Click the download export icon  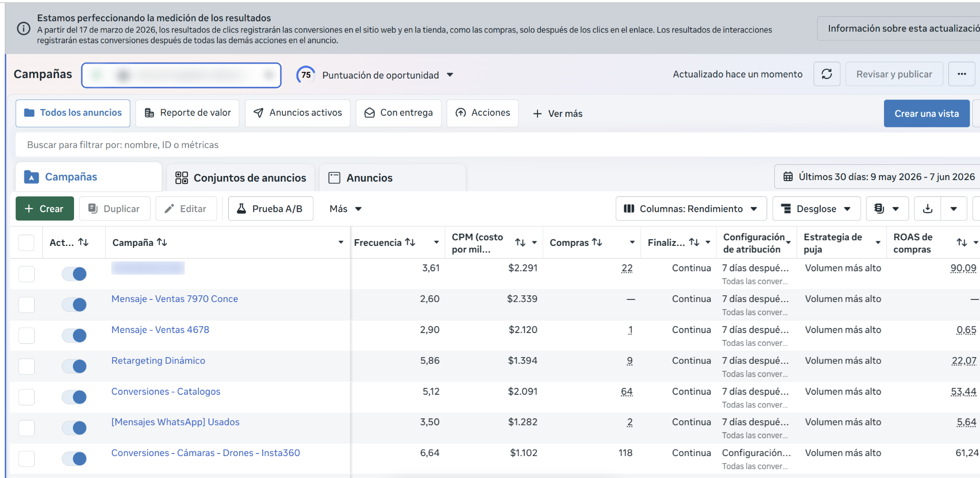pos(927,209)
